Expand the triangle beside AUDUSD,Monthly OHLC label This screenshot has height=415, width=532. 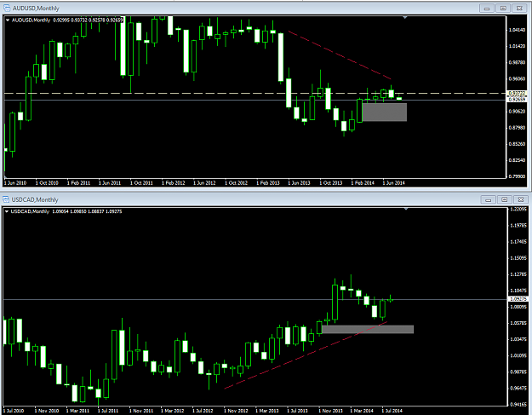point(8,20)
